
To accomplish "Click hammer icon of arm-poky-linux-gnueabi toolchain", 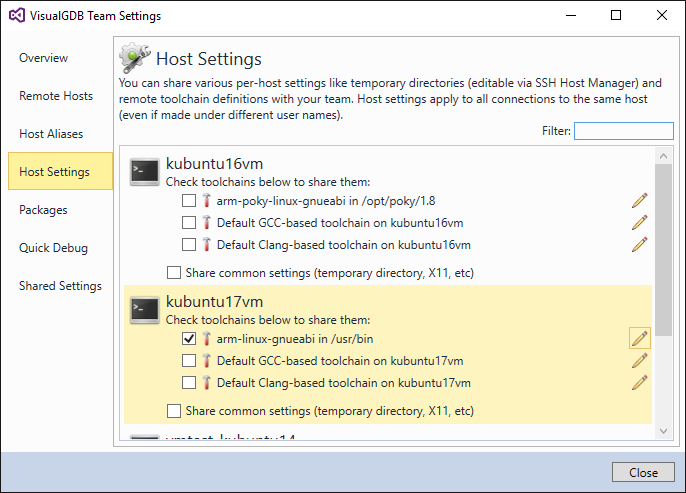I will 206,201.
